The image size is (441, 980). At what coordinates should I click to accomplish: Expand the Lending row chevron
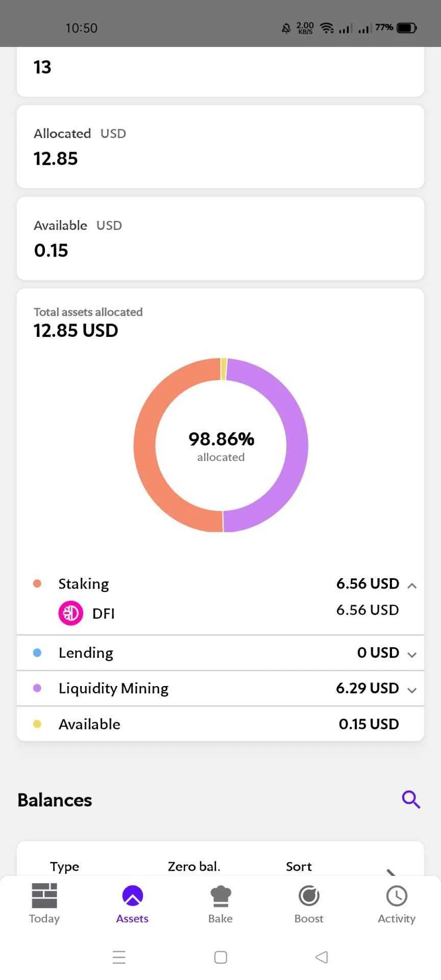(412, 654)
